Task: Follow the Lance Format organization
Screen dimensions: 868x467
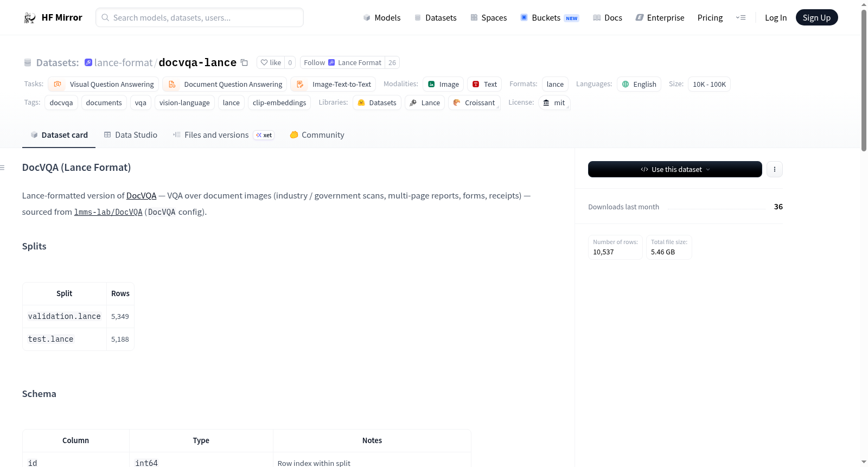Action: (x=342, y=62)
